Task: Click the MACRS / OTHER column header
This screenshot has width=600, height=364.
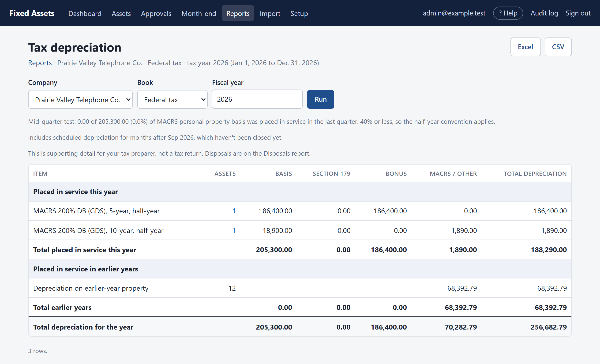Action: point(453,174)
